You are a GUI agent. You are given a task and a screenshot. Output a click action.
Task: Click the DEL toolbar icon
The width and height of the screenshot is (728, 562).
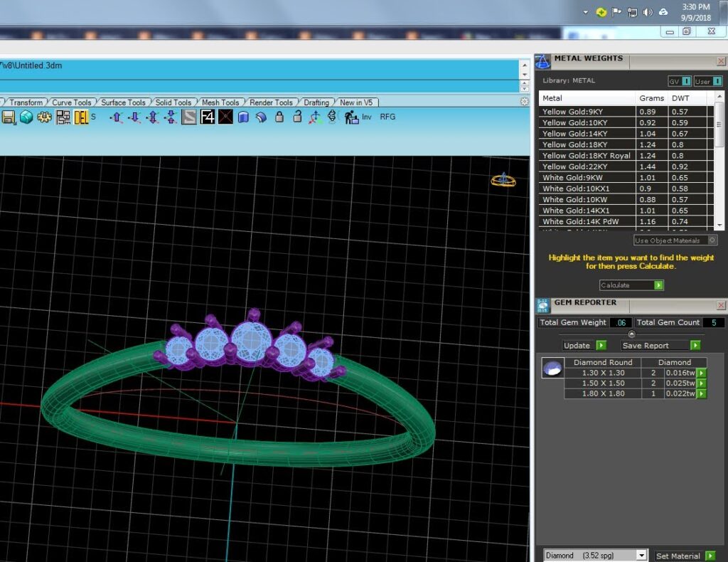tap(81, 117)
